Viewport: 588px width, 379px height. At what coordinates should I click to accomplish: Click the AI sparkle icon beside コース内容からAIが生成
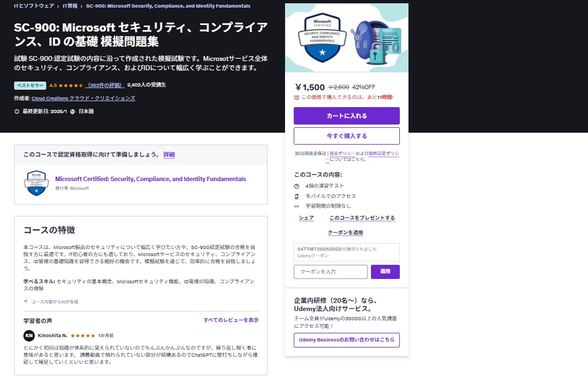coord(26,301)
